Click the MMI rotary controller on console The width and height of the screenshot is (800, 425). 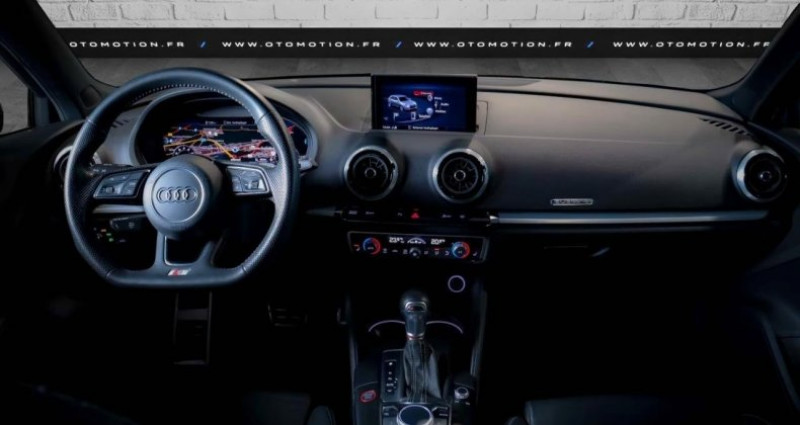pos(414,413)
